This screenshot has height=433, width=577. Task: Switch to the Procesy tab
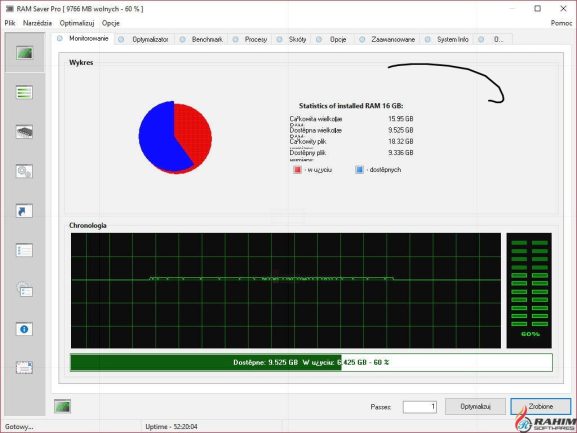pos(250,39)
